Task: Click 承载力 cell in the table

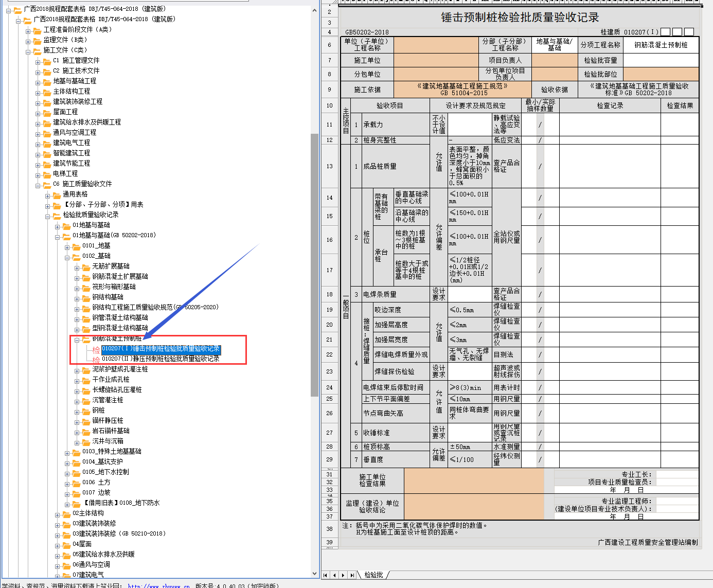Action: [395, 124]
